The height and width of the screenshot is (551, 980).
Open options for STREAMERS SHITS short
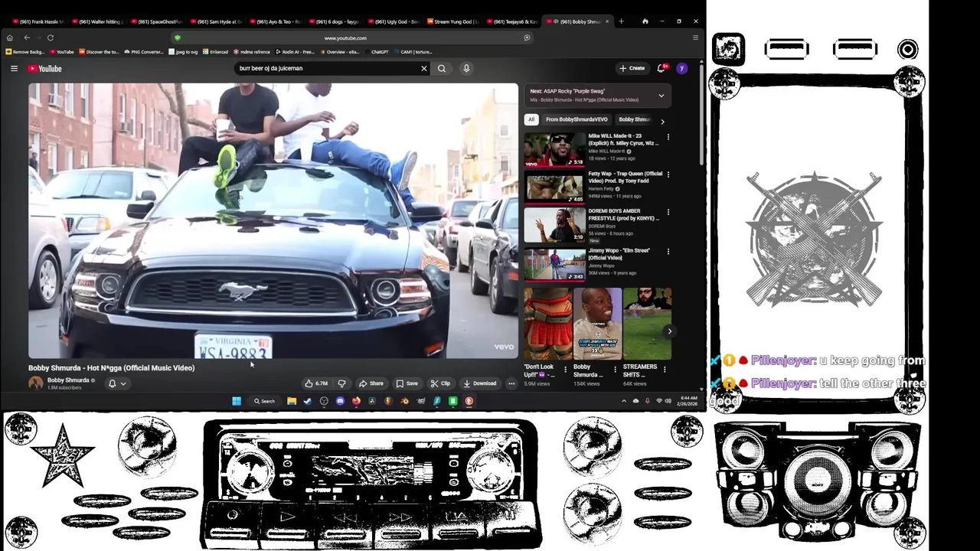[x=664, y=369]
